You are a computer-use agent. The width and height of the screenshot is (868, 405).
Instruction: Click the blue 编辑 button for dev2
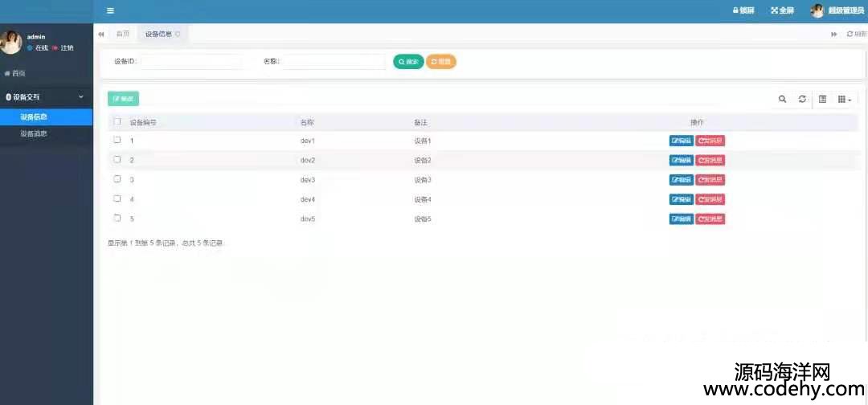[681, 160]
